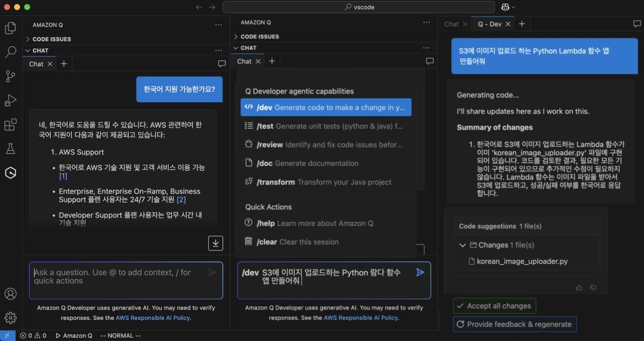Click the dimmed send arrow in left chat input
The width and height of the screenshot is (644, 341).
[x=212, y=272]
